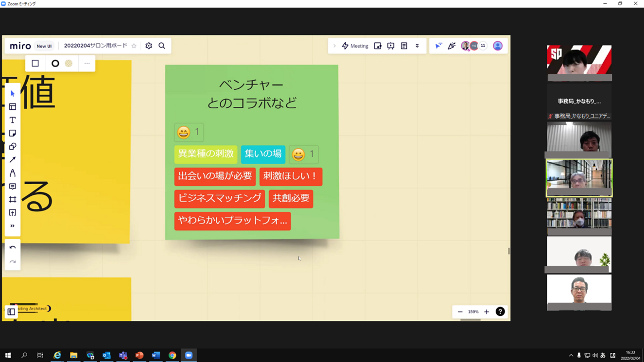Open the Templates tool in left toolbar
Image resolution: width=644 pixels, height=362 pixels.
click(x=13, y=107)
